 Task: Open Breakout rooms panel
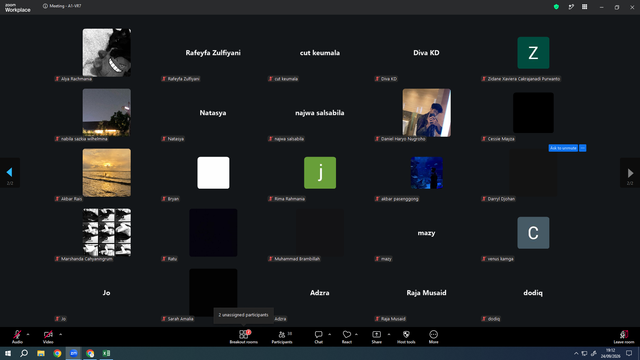(244, 337)
